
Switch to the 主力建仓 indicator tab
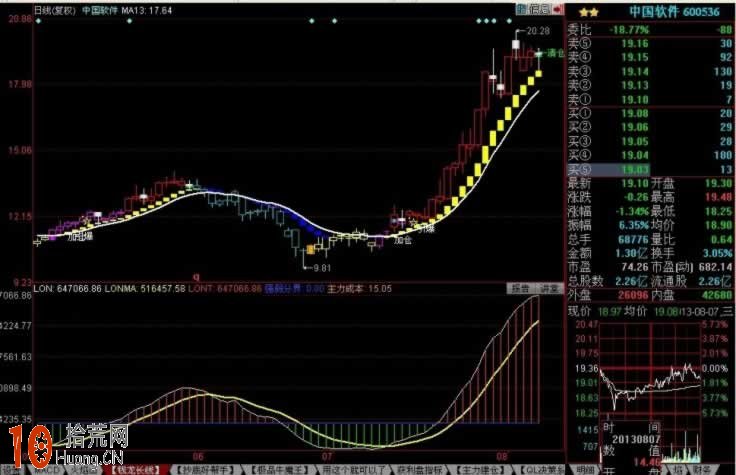(479, 470)
